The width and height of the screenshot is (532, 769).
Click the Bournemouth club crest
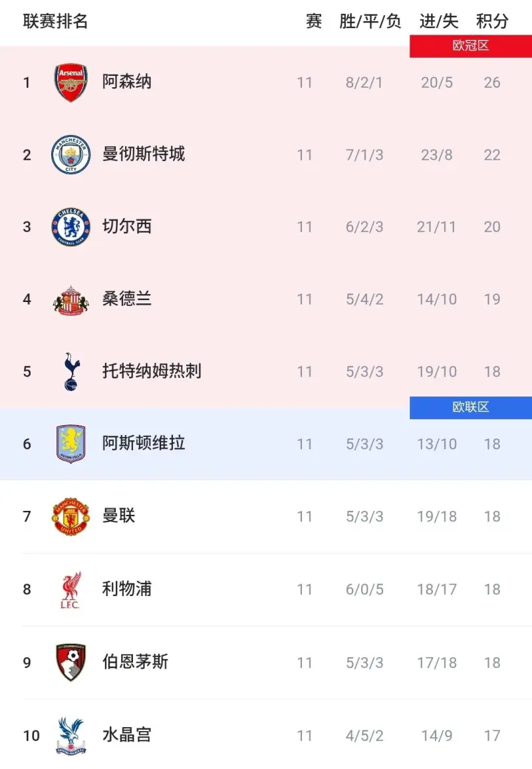(70, 662)
